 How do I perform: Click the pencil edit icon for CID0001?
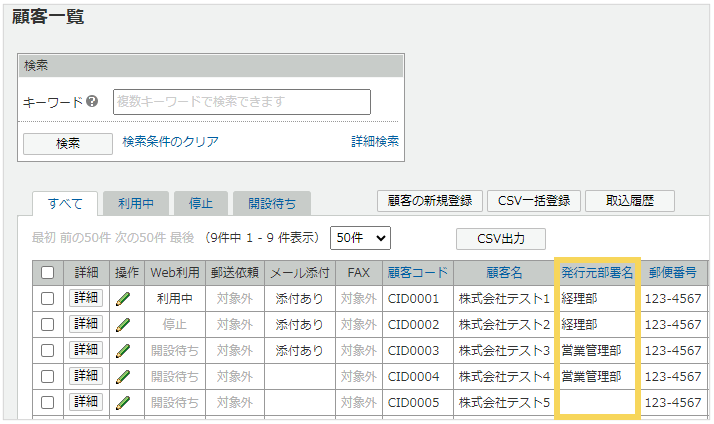[124, 298]
